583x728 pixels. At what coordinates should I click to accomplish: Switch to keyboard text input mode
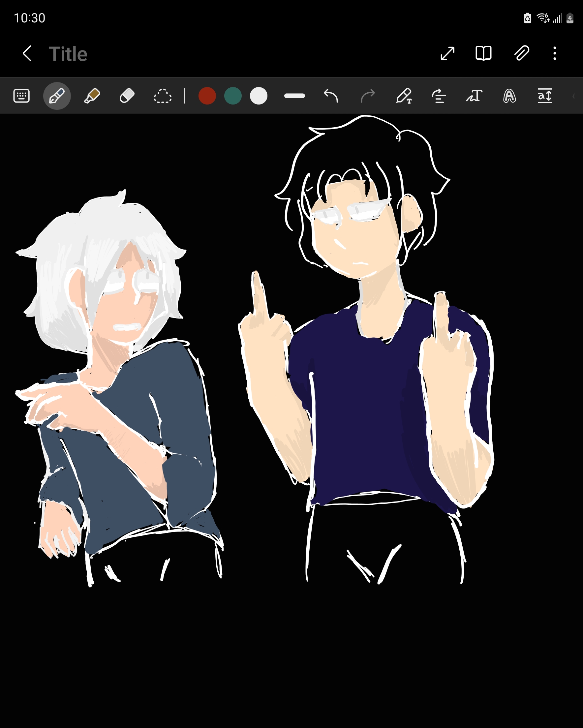[x=21, y=96]
